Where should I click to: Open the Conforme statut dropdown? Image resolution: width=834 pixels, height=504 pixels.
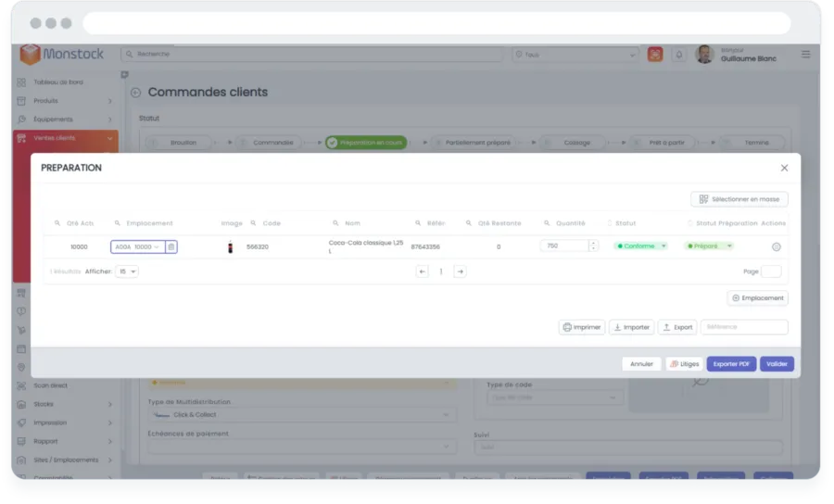pos(641,246)
